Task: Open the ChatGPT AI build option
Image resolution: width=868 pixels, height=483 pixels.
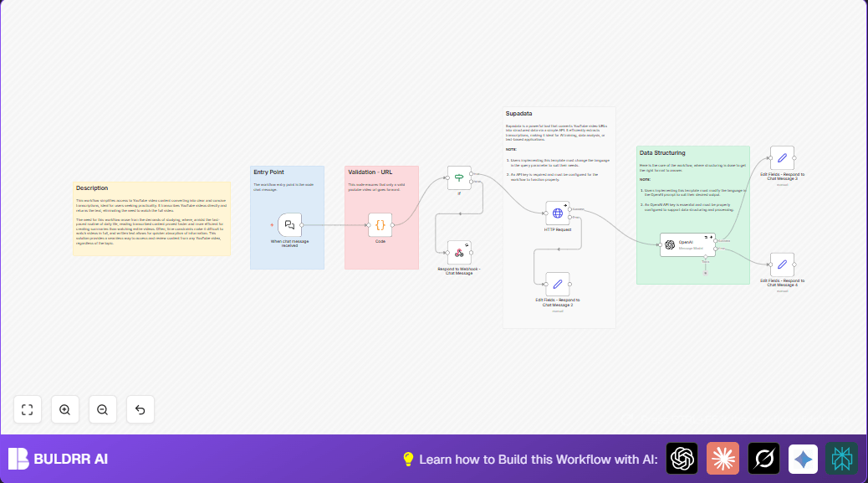Action: [x=682, y=459]
